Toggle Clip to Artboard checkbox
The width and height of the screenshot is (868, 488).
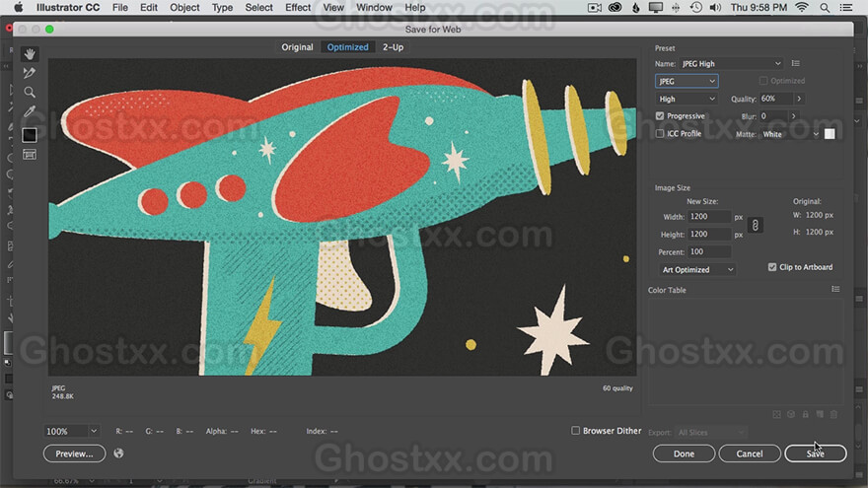pos(772,267)
